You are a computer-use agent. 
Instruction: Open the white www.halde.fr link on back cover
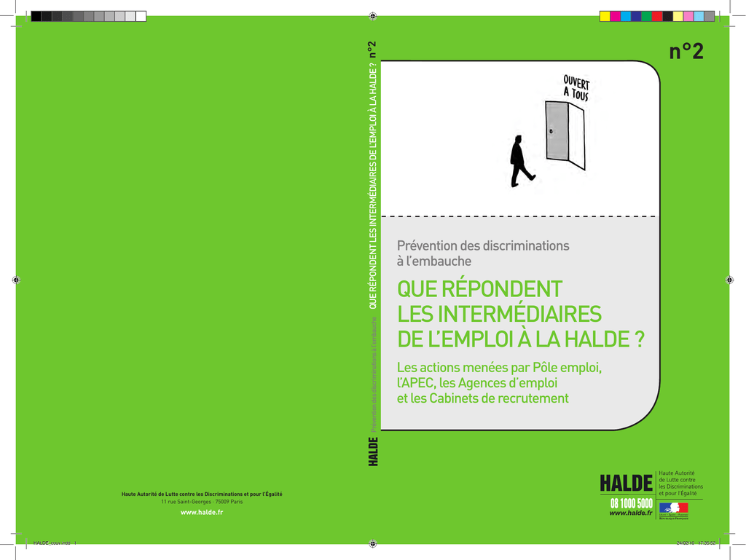point(202,513)
